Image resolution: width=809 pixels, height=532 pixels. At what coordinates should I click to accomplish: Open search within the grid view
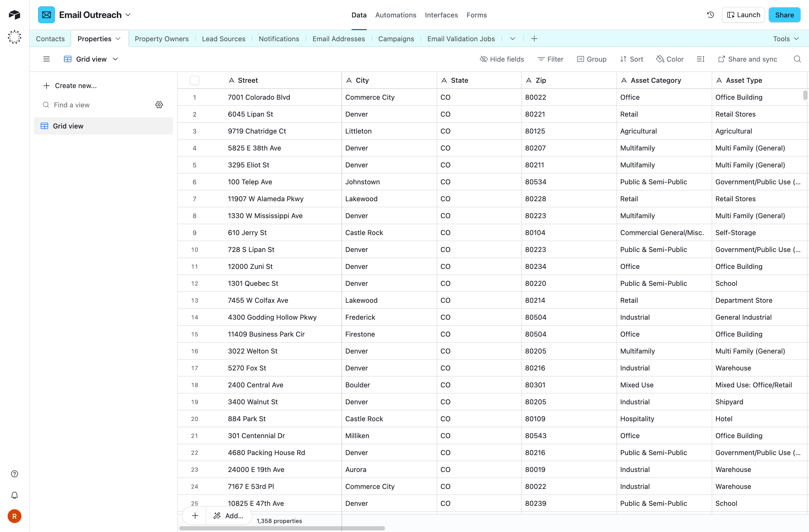[x=797, y=59]
